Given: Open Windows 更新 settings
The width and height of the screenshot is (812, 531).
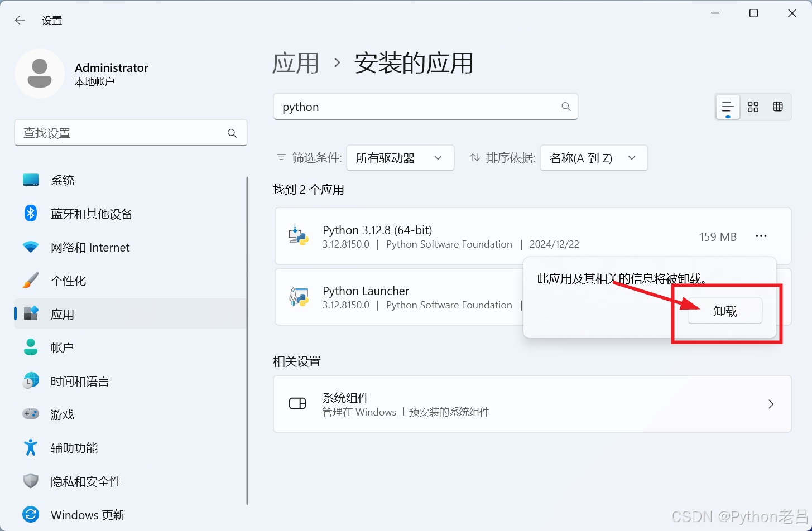Looking at the screenshot, I should (x=129, y=515).
